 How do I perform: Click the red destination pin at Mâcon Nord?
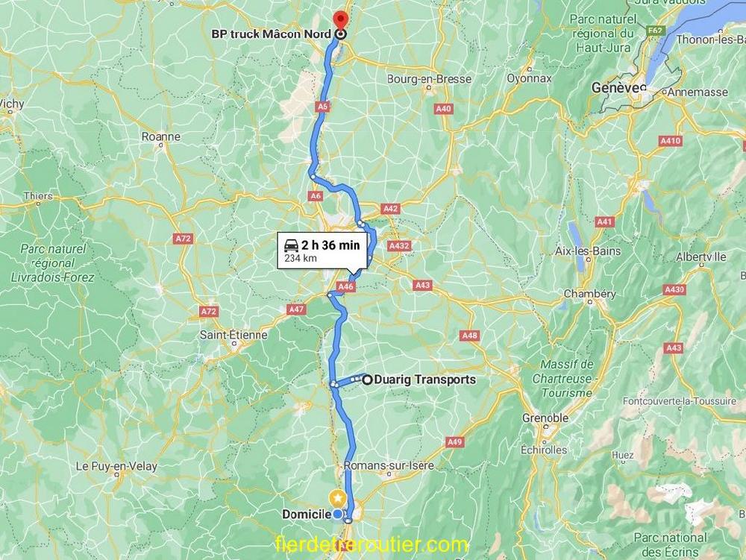tap(341, 20)
